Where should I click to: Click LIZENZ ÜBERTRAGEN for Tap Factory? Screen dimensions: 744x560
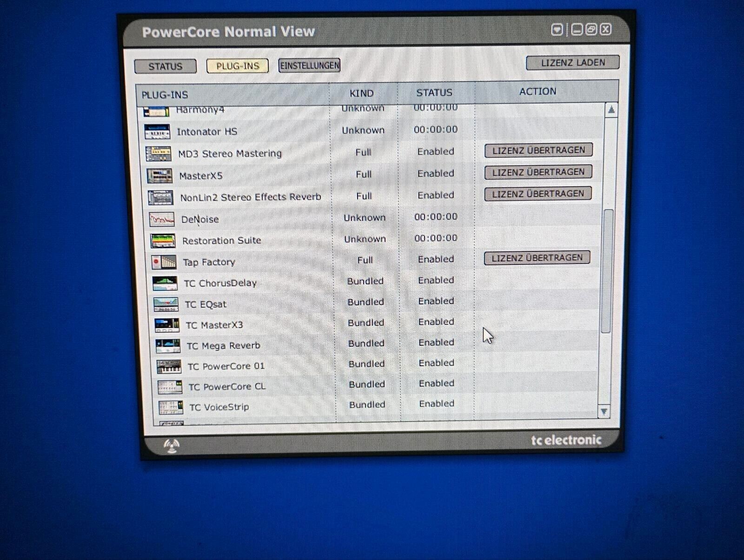coord(537,258)
